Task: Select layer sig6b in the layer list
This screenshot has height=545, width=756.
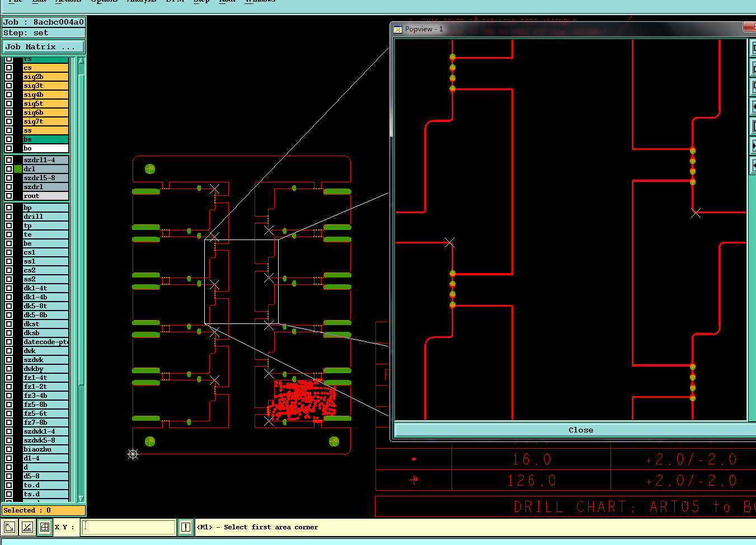Action: pyautogui.click(x=45, y=112)
